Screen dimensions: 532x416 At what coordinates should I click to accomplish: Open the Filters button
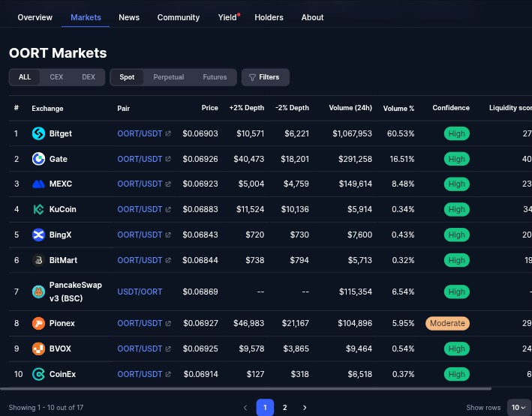[266, 77]
